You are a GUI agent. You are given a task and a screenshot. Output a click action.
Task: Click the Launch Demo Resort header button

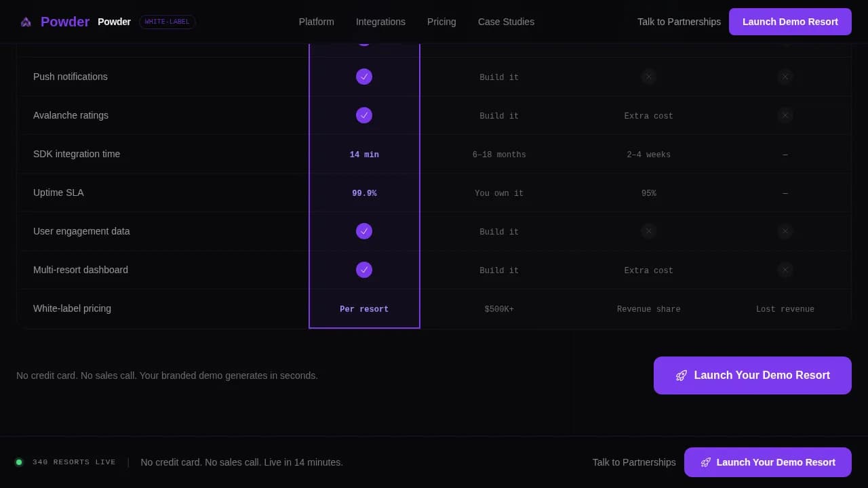pyautogui.click(x=790, y=22)
